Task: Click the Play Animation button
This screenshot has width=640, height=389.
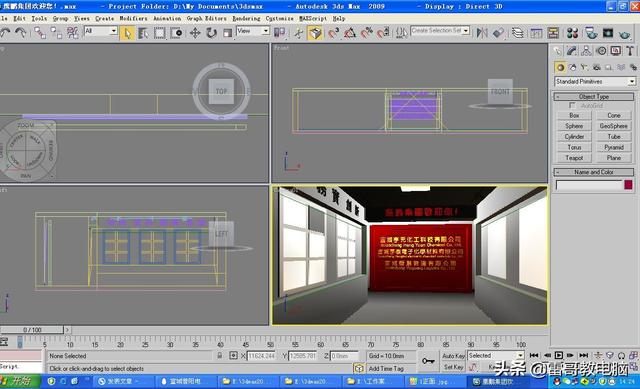Action: (x=559, y=356)
